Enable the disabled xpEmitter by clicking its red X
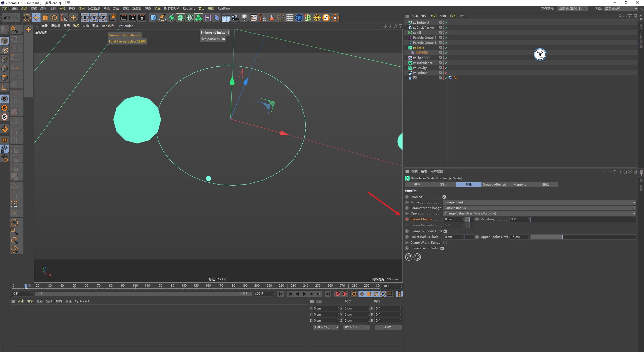The height and width of the screenshot is (352, 644). click(446, 73)
